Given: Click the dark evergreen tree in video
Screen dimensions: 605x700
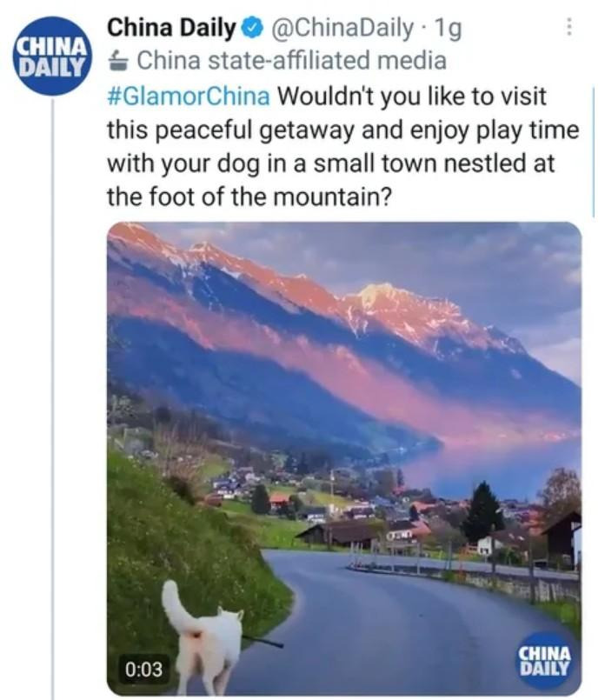Looking at the screenshot, I should (x=482, y=511).
